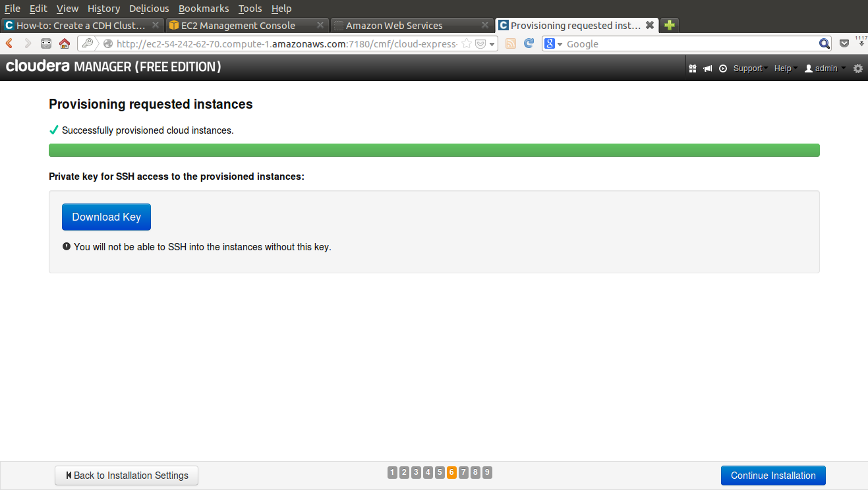This screenshot has width=868, height=490.
Task: Open a new tab with the green plus
Action: coord(670,25)
